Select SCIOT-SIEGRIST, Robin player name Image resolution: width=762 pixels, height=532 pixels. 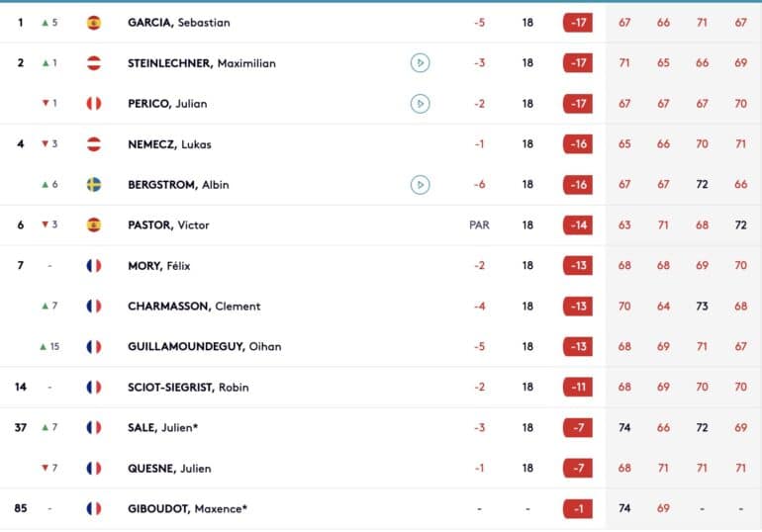pos(187,388)
